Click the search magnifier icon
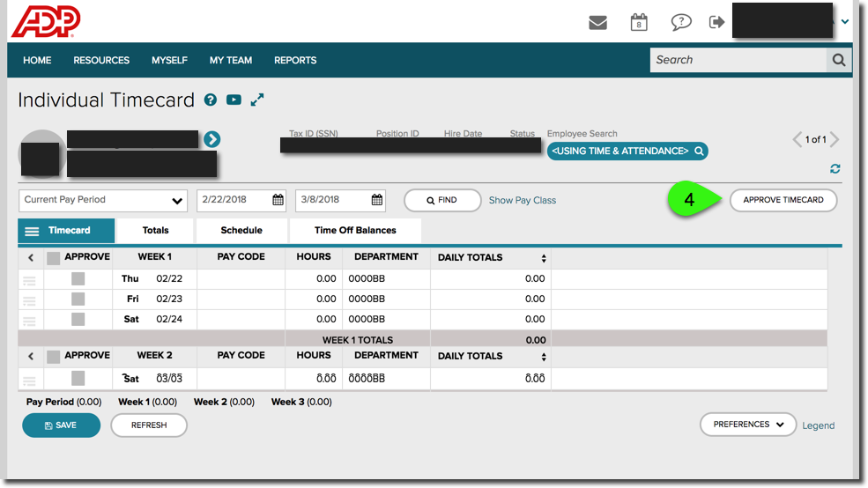 coord(838,60)
